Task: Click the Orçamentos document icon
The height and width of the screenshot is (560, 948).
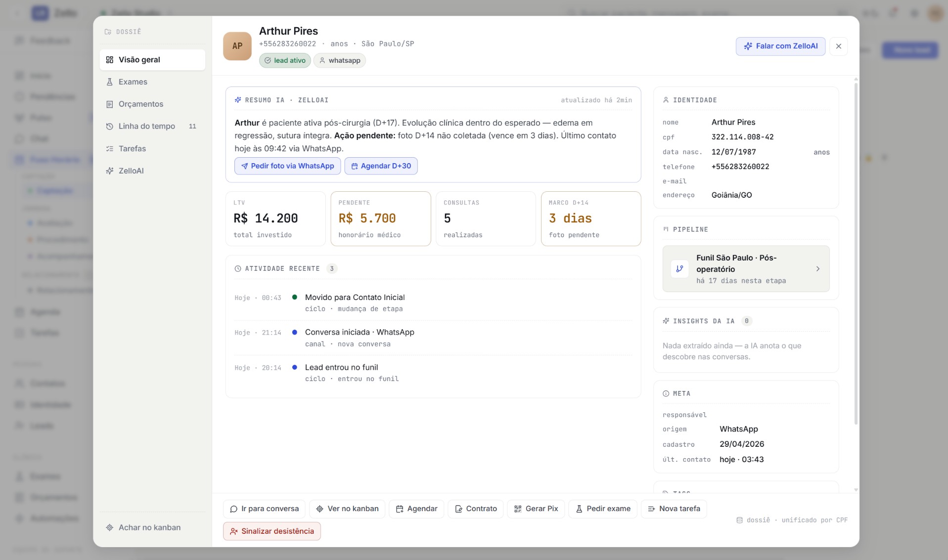Action: tap(110, 104)
